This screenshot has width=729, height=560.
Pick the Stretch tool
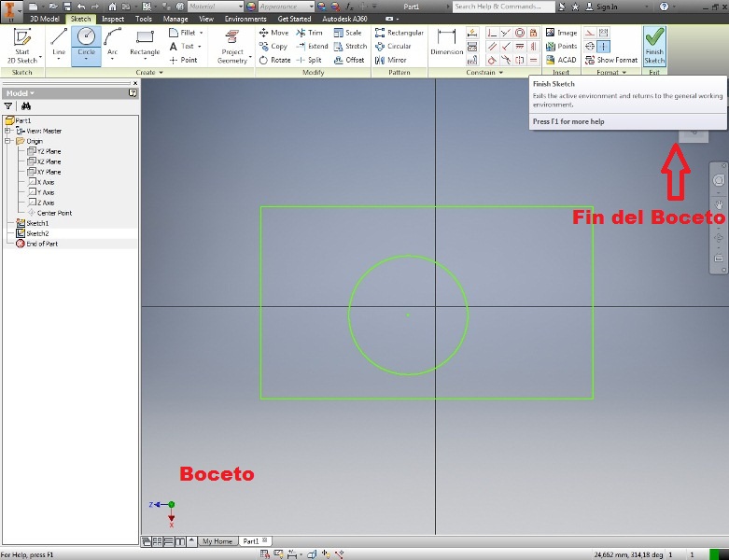click(351, 46)
